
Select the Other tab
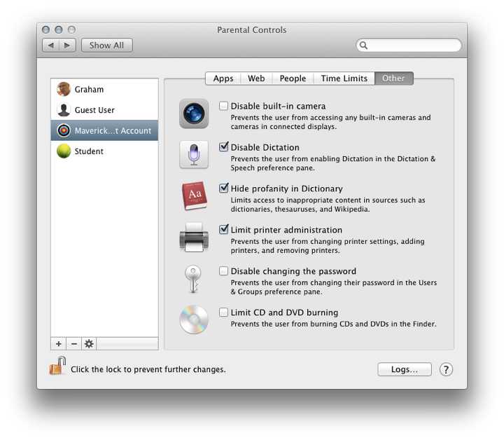[x=393, y=78]
